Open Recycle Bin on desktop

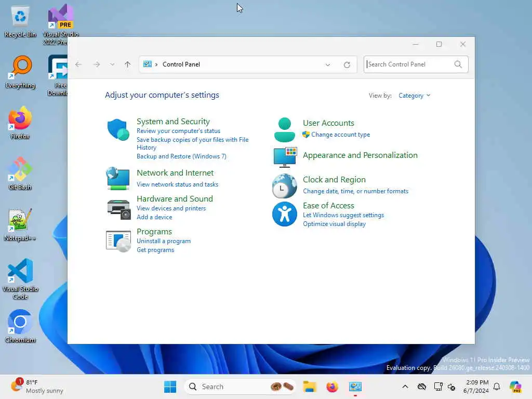20,22
